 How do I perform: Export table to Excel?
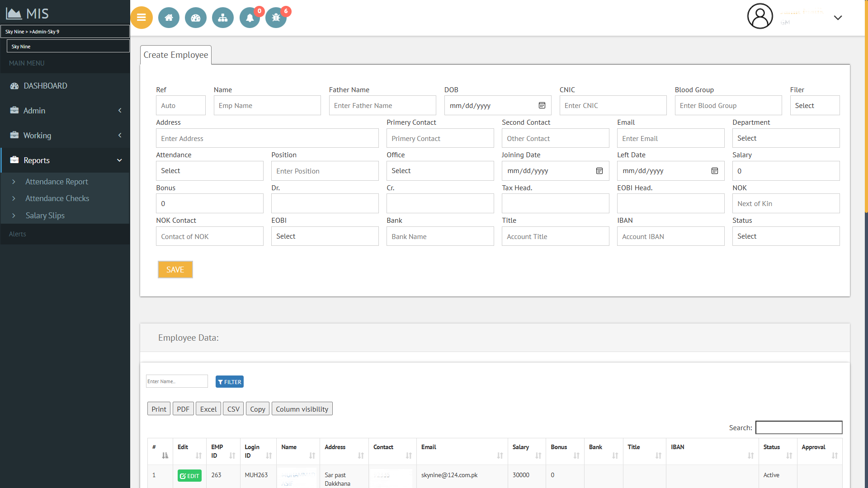pos(208,409)
